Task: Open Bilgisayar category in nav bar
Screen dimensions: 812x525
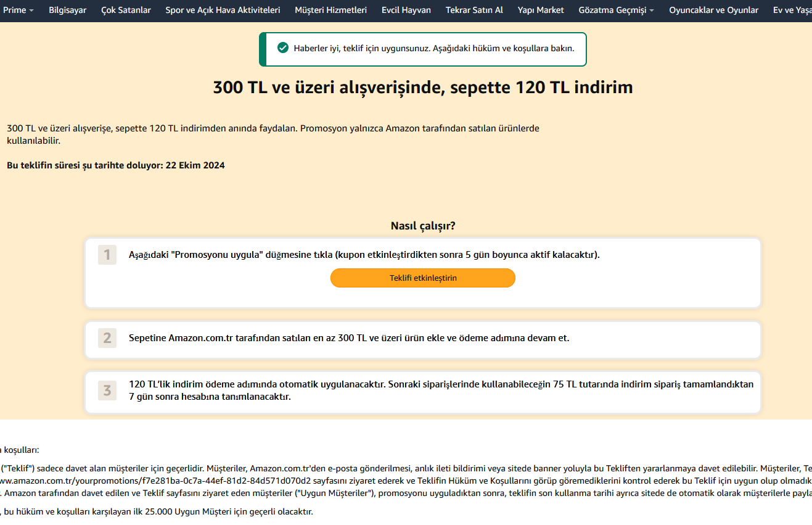Action: click(68, 10)
